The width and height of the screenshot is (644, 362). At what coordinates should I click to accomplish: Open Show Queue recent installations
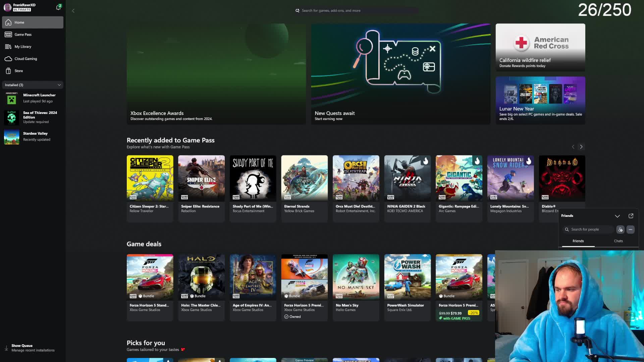tap(33, 348)
